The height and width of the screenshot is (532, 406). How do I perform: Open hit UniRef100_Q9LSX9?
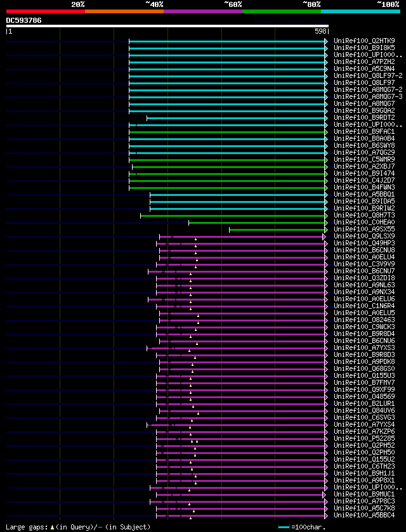tap(364, 236)
